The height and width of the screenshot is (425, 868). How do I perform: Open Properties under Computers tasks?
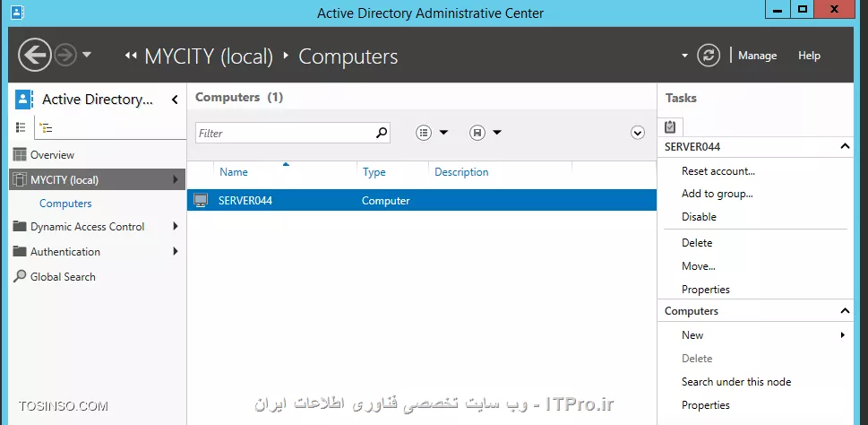(x=705, y=405)
